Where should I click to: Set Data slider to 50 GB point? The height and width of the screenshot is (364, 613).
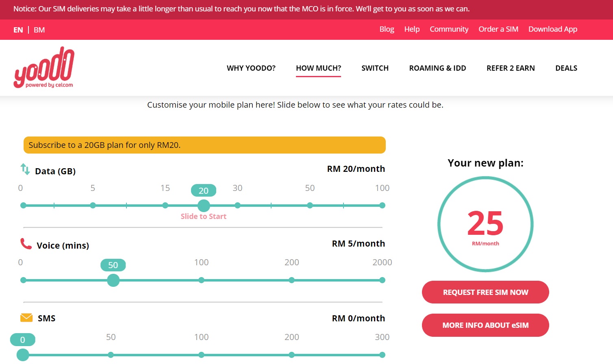(x=310, y=206)
